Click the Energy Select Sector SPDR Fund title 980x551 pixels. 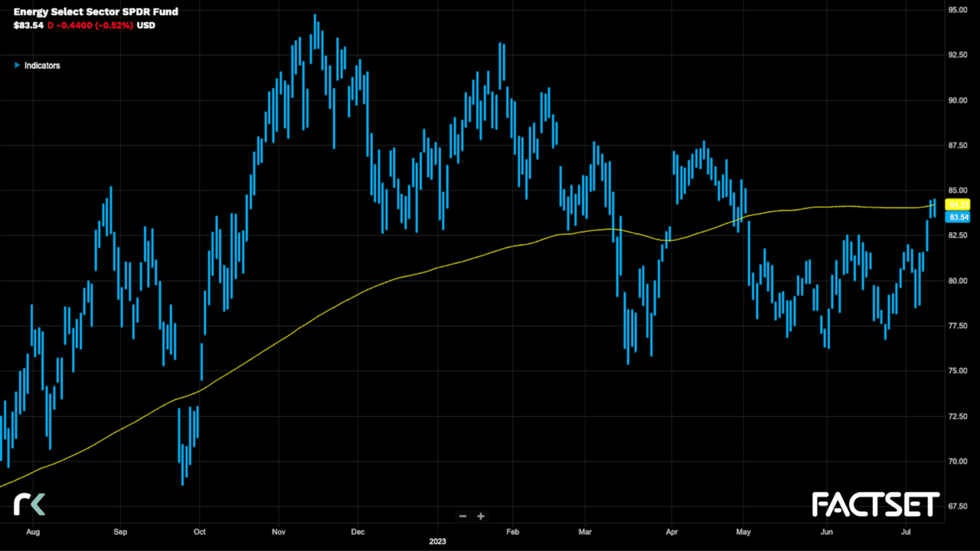[96, 12]
